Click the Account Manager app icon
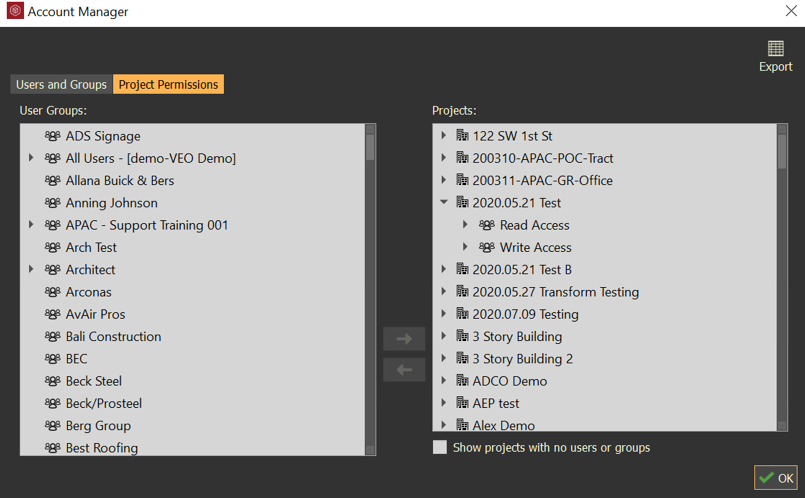 14,12
